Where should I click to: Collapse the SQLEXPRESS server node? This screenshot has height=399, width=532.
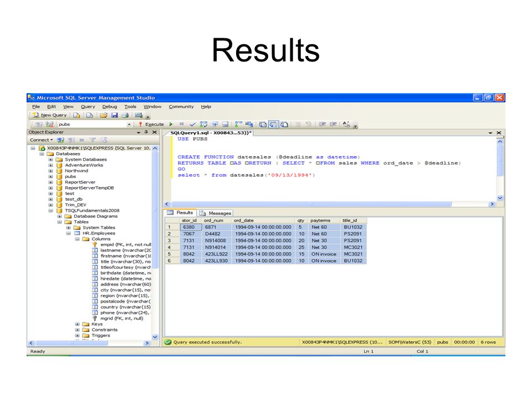33,149
